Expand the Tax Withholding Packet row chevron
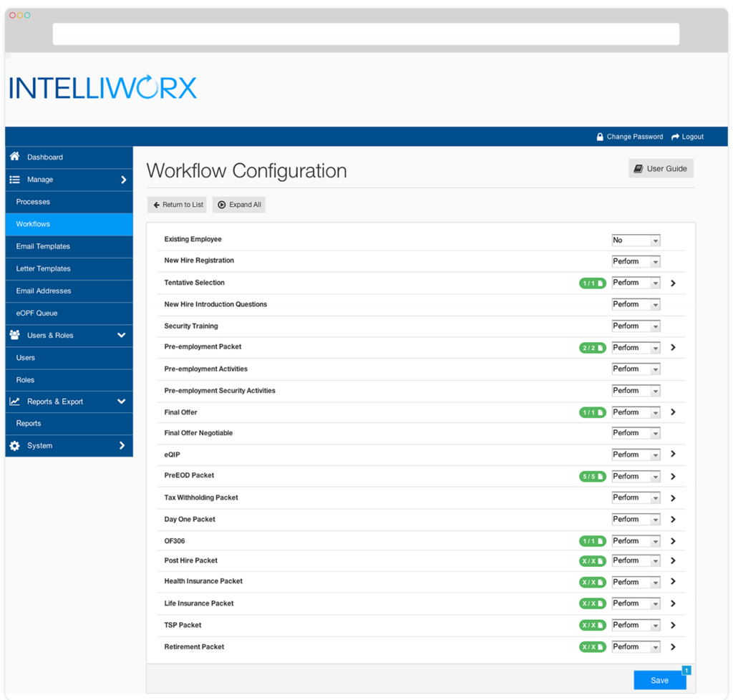This screenshot has height=700, width=733. pos(673,499)
